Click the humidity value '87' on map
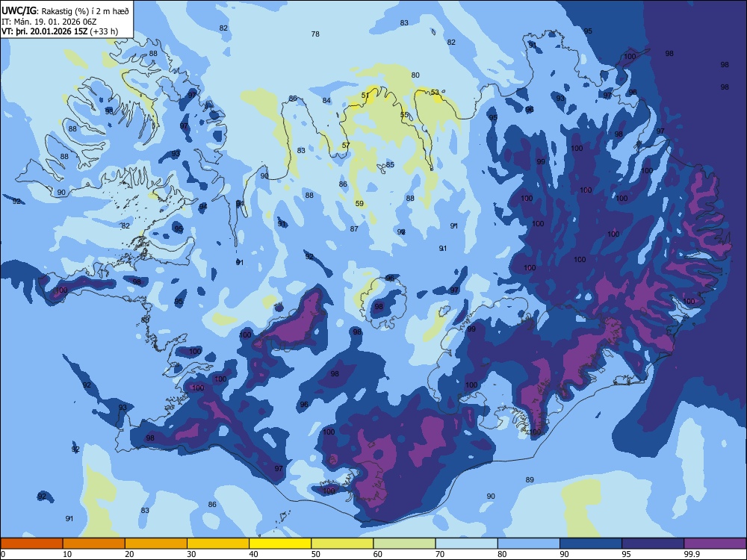 point(354,229)
